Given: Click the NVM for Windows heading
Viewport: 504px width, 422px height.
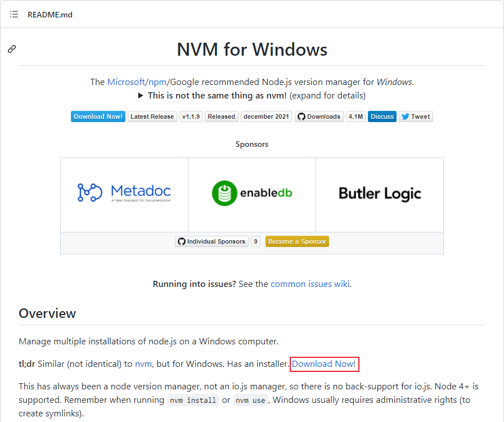Looking at the screenshot, I should pyautogui.click(x=252, y=50).
